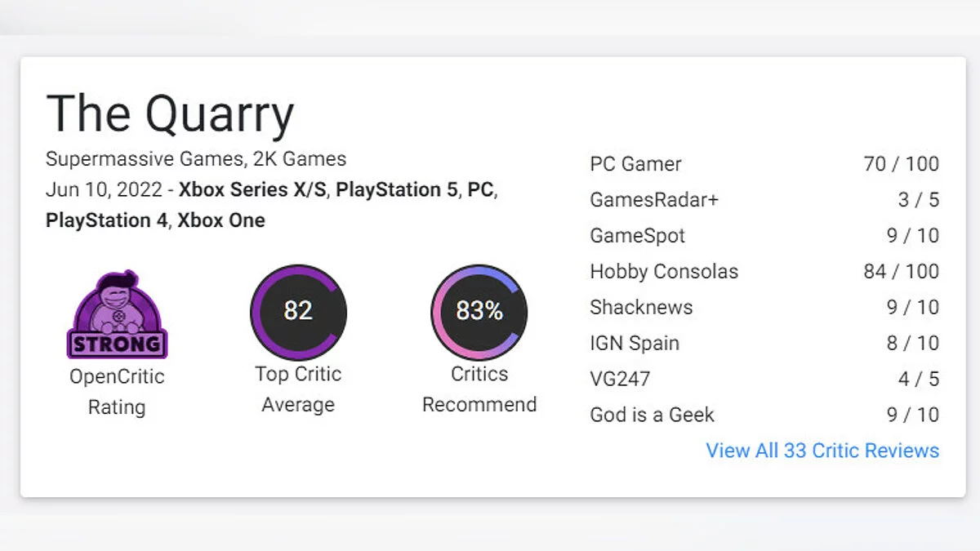Open the PC Gamer review
Screen dimensions: 980x551
click(635, 164)
